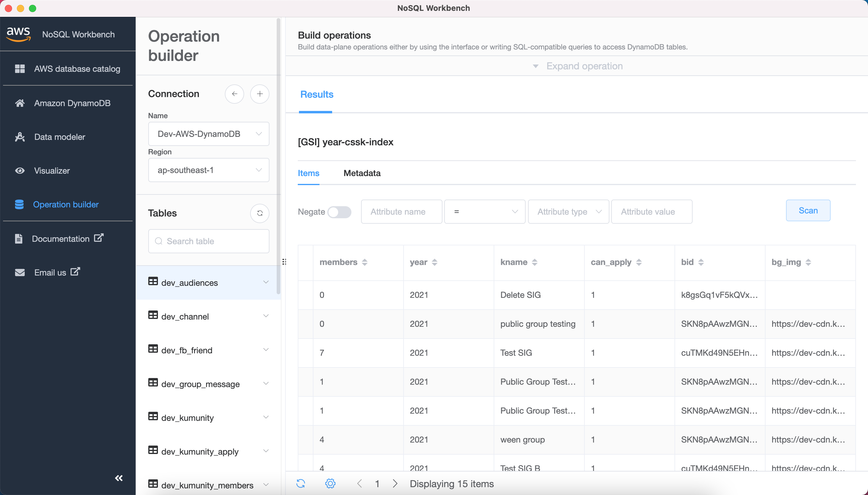
Task: Open the connection Name dropdown
Action: click(x=209, y=134)
